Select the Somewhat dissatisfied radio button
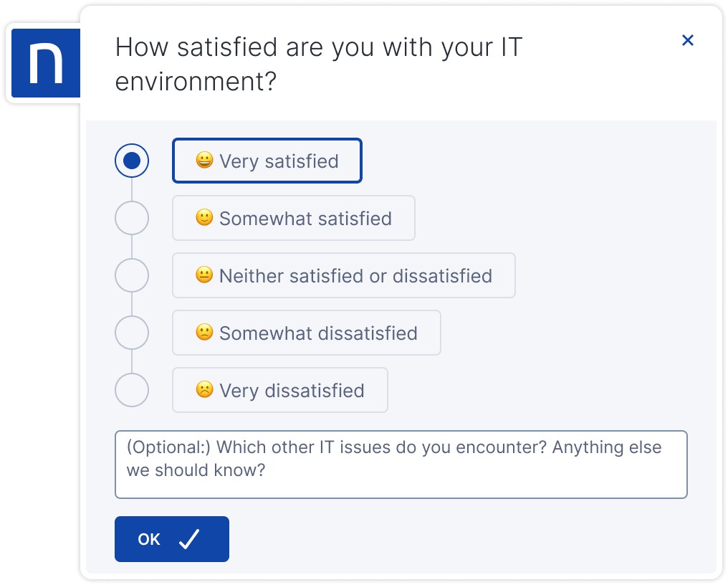This screenshot has width=728, height=585. coord(132,333)
